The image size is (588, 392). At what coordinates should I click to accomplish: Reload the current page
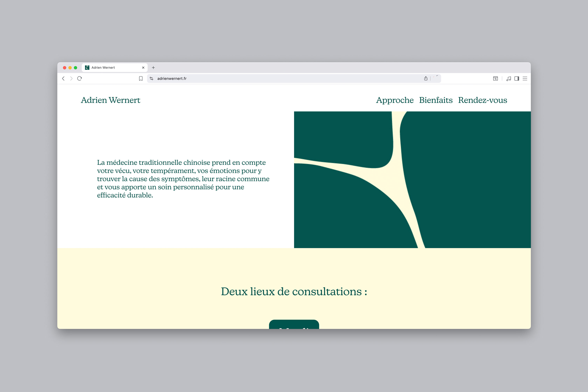[80, 79]
